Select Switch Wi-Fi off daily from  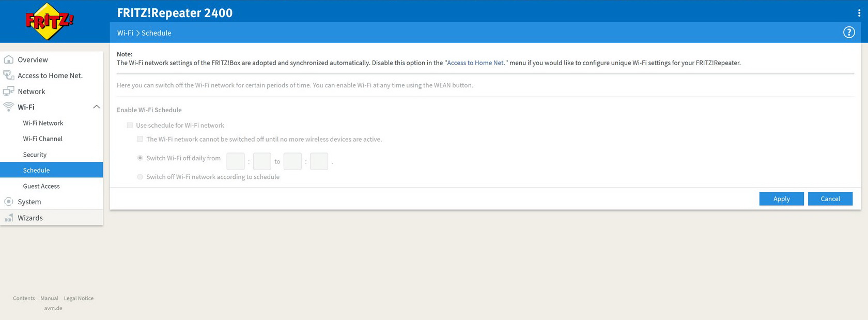tap(140, 158)
